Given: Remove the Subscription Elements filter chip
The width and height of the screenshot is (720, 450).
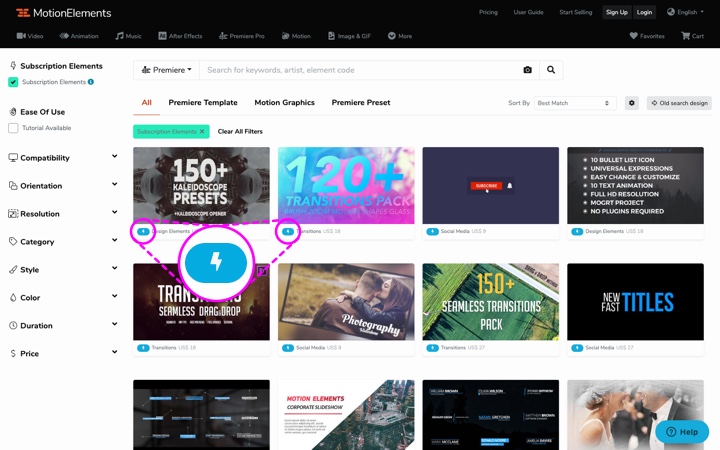Looking at the screenshot, I should [x=202, y=131].
